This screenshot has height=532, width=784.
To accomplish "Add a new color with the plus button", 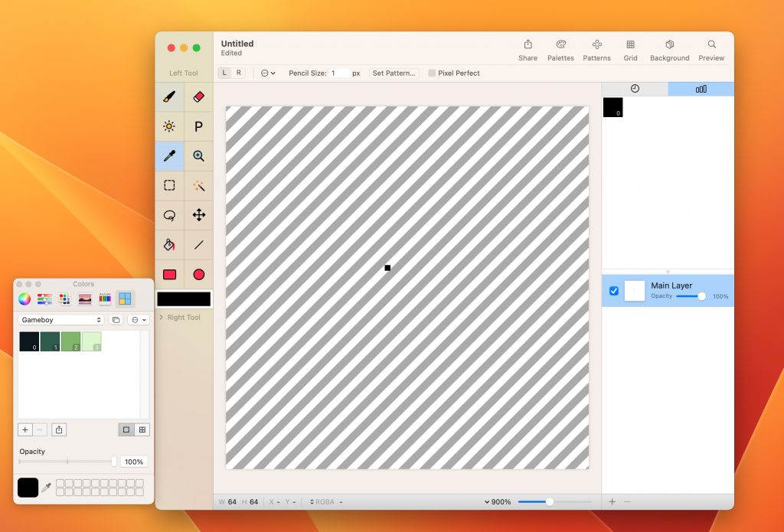I will click(25, 429).
